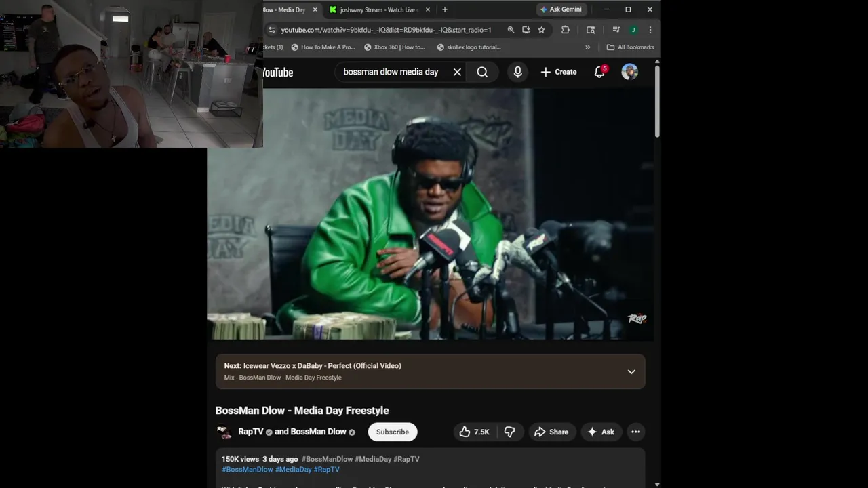The height and width of the screenshot is (488, 868).
Task: Start voice search with the microphone
Action: pyautogui.click(x=517, y=72)
